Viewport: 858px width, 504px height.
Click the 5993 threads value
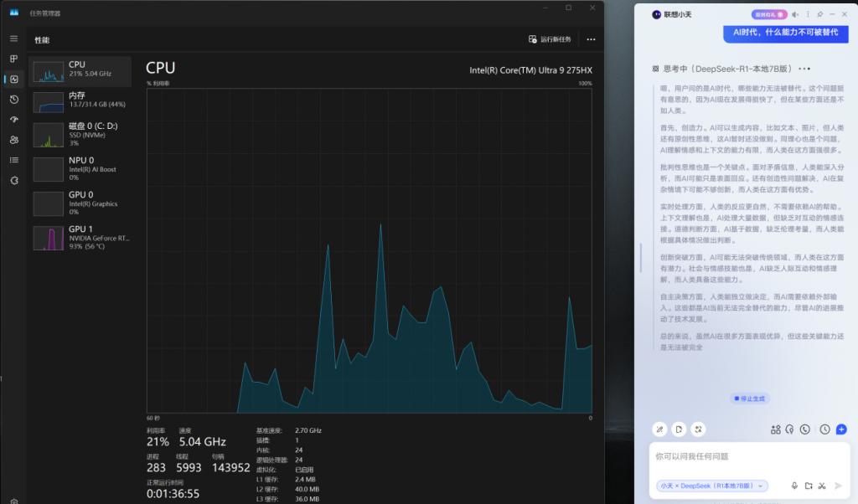pyautogui.click(x=189, y=468)
